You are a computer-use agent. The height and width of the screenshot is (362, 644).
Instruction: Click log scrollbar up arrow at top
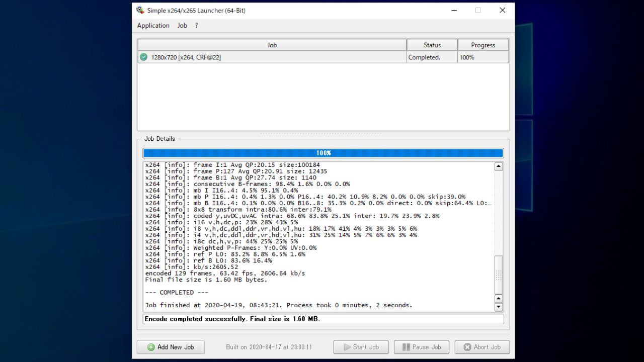(499, 166)
